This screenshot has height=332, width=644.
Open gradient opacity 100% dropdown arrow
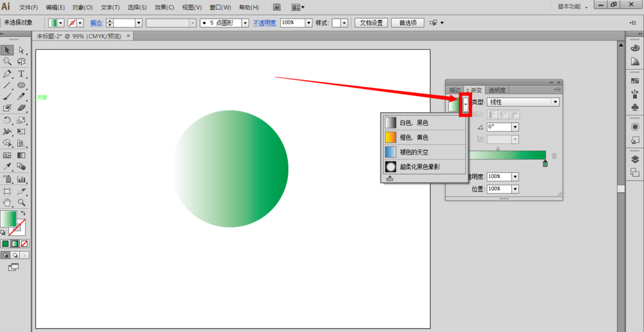[x=515, y=177]
